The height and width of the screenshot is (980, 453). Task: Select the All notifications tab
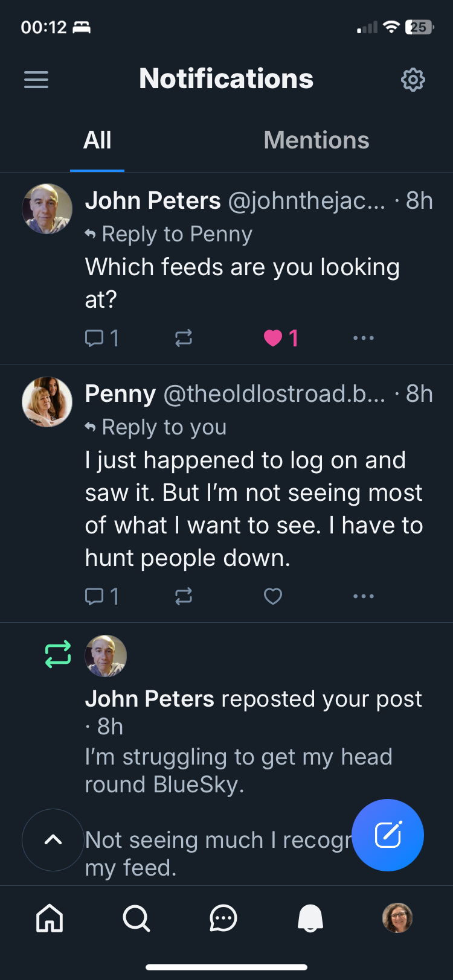point(97,141)
